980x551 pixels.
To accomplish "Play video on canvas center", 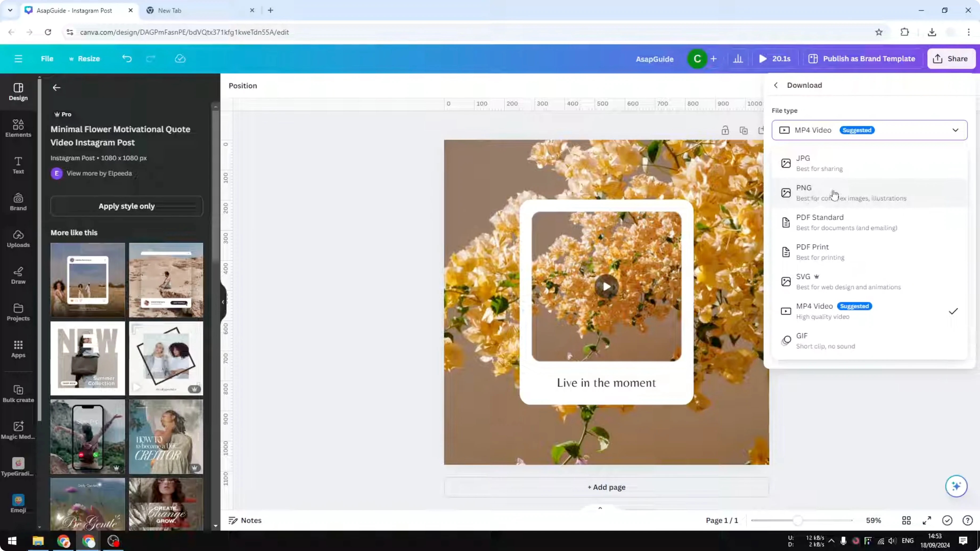I will 606,286.
